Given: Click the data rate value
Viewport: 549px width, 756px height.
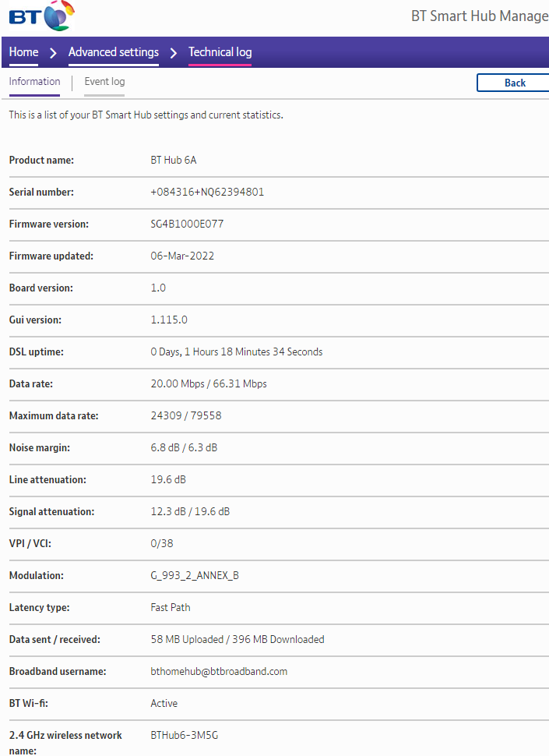Looking at the screenshot, I should 209,383.
